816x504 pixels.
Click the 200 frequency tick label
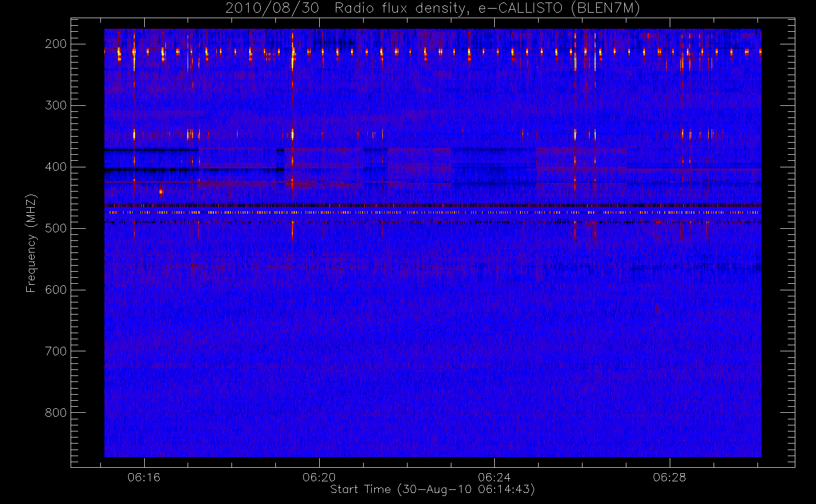pyautogui.click(x=56, y=44)
